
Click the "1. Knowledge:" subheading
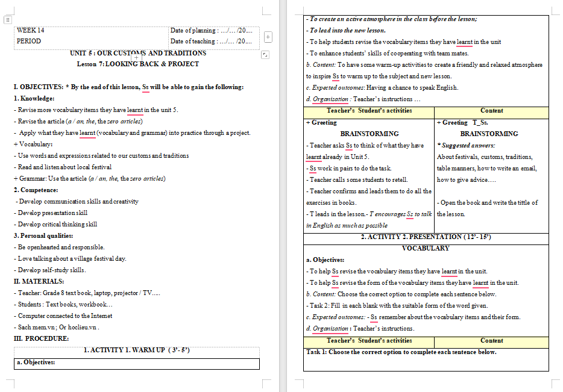coord(34,99)
